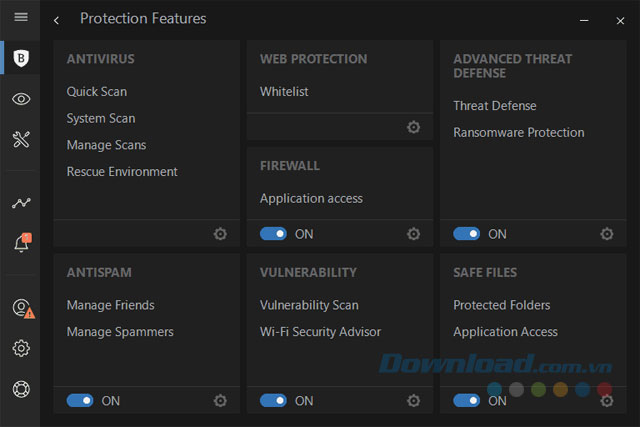Open Web Protection settings gear
Image resolution: width=640 pixels, height=427 pixels.
click(x=413, y=127)
